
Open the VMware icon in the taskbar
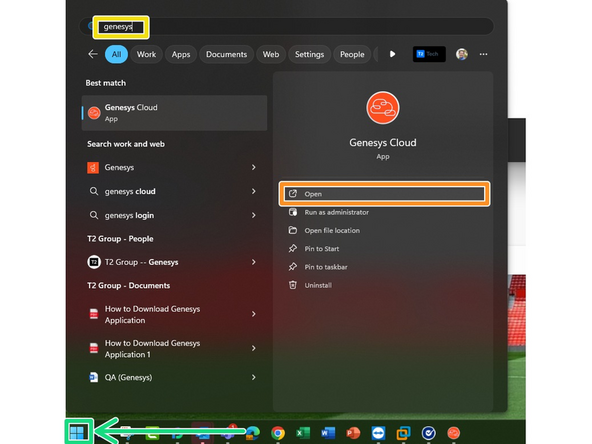point(403,433)
